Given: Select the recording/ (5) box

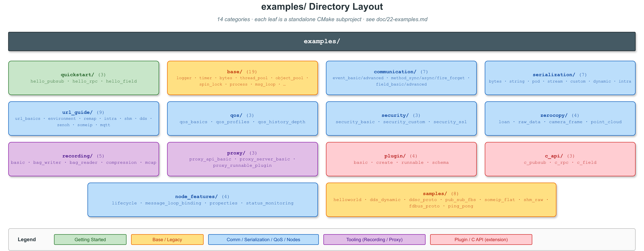Looking at the screenshot, I should click(84, 159).
